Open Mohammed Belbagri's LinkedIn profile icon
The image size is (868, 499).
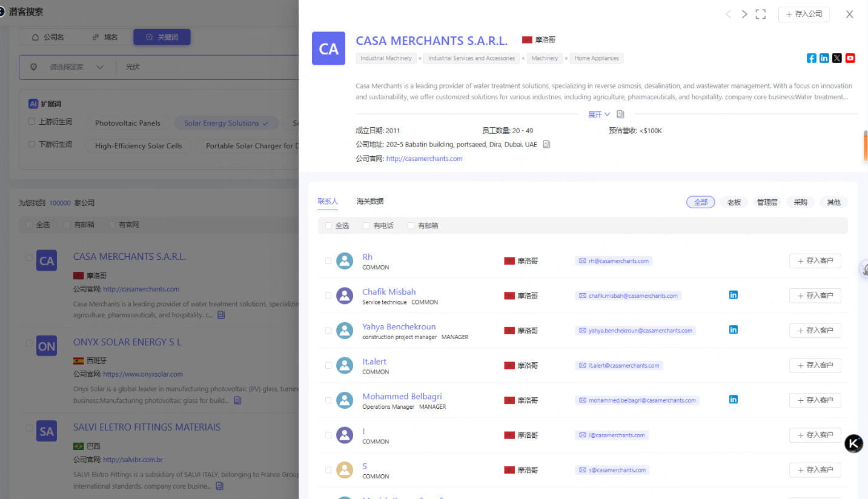point(734,400)
